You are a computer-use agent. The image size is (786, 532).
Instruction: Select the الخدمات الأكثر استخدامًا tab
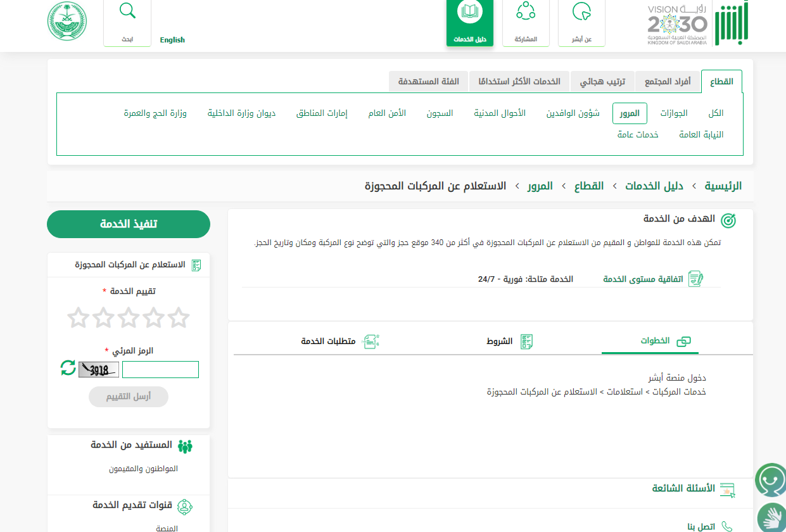519,82
